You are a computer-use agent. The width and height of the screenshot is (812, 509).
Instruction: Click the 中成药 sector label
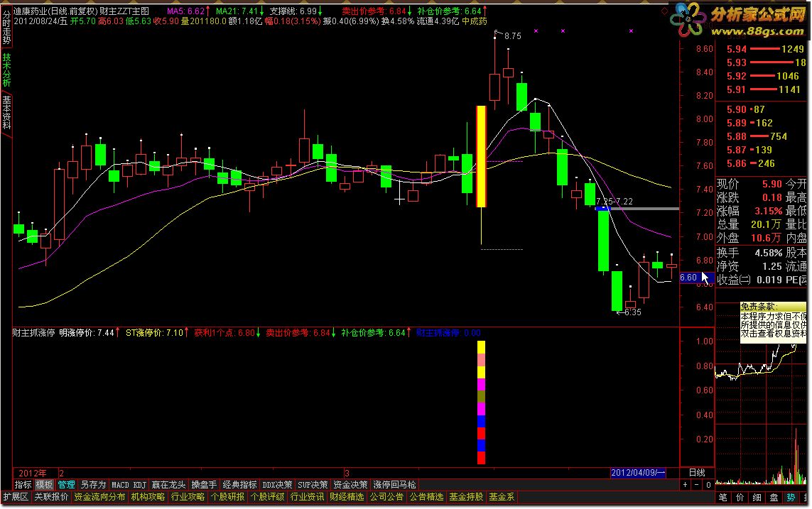pos(475,21)
